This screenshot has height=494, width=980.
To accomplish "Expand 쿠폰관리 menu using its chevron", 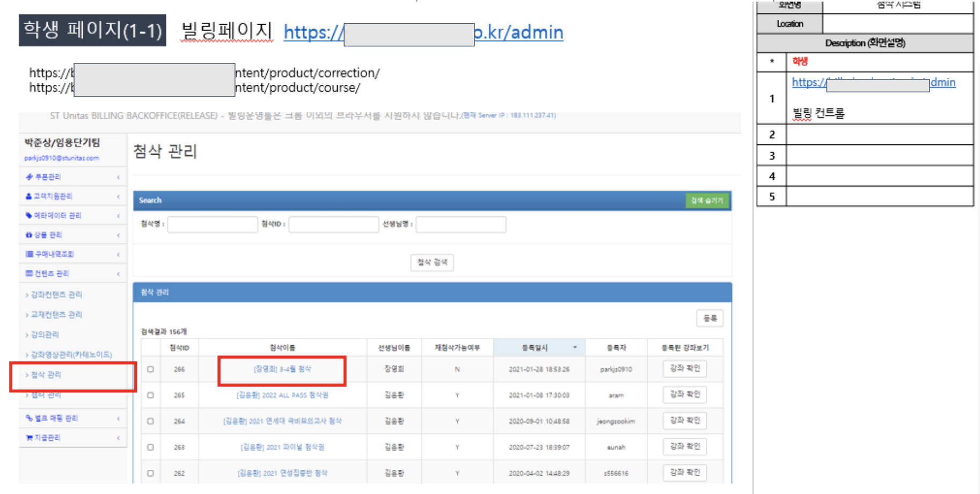I will click(x=118, y=177).
